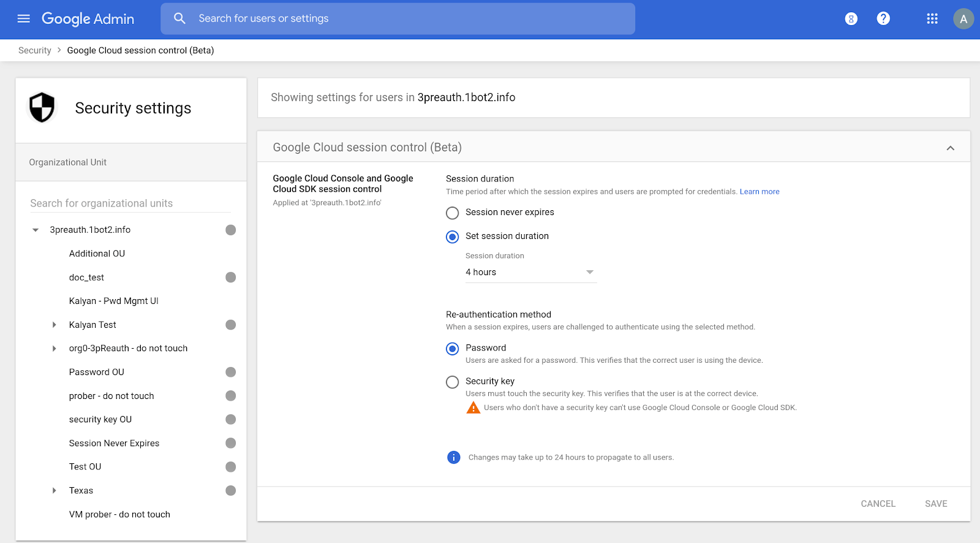Select the security key OU unit

(x=100, y=419)
